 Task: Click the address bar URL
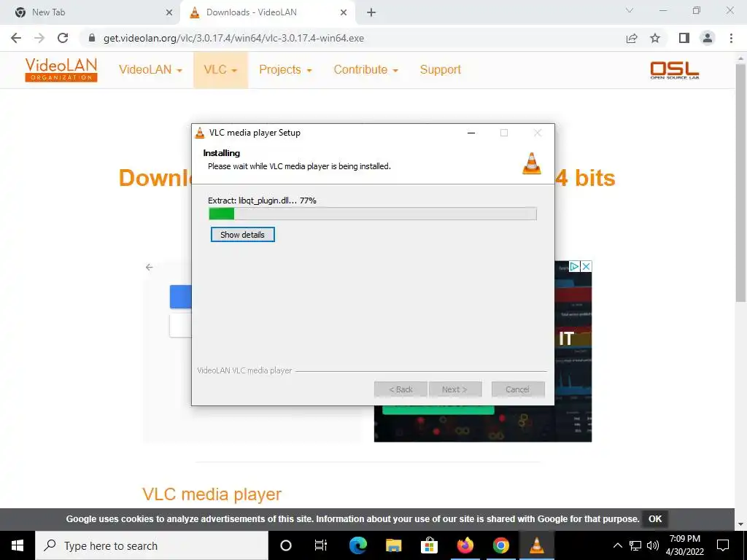coord(233,38)
